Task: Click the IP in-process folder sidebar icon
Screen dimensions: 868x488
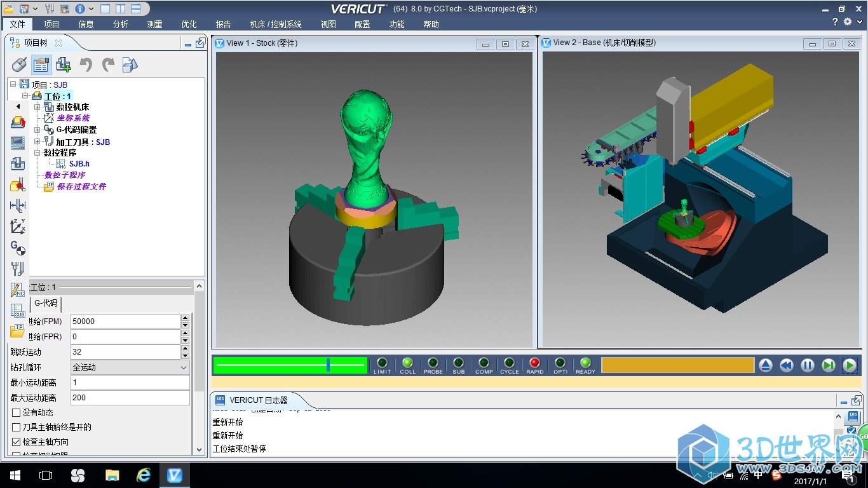Action: click(18, 330)
